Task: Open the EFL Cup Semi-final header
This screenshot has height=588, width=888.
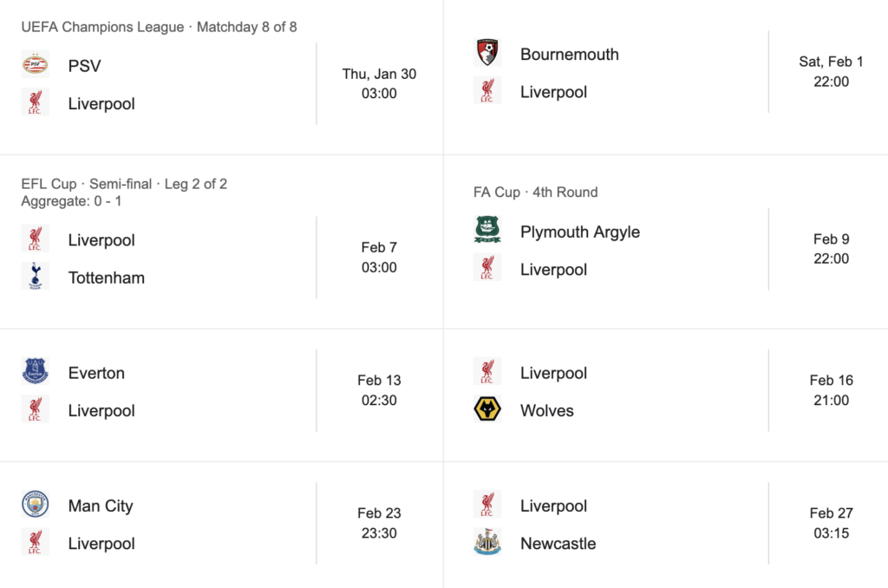Action: [x=124, y=184]
